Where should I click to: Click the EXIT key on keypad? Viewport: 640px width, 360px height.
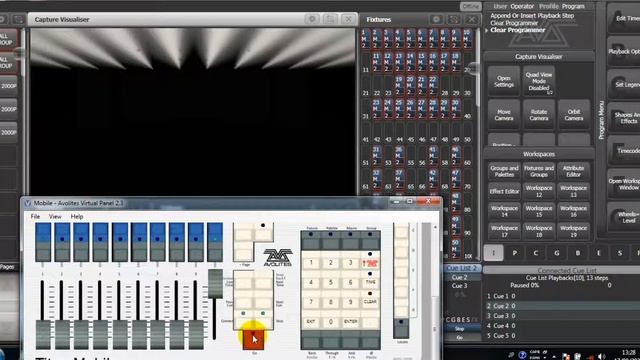pyautogui.click(x=311, y=322)
